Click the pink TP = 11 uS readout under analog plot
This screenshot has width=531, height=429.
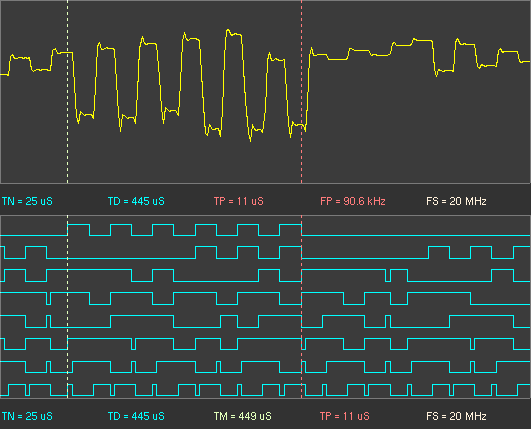239,201
